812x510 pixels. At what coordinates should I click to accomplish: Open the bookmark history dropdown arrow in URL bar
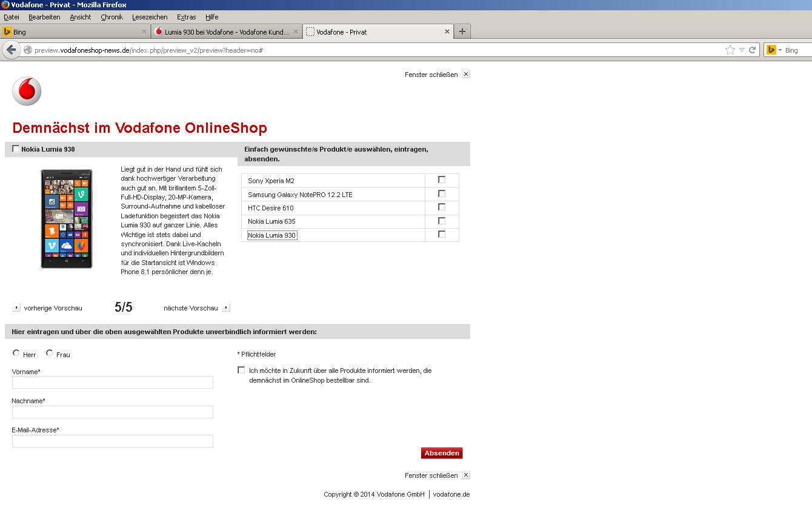[x=742, y=50]
